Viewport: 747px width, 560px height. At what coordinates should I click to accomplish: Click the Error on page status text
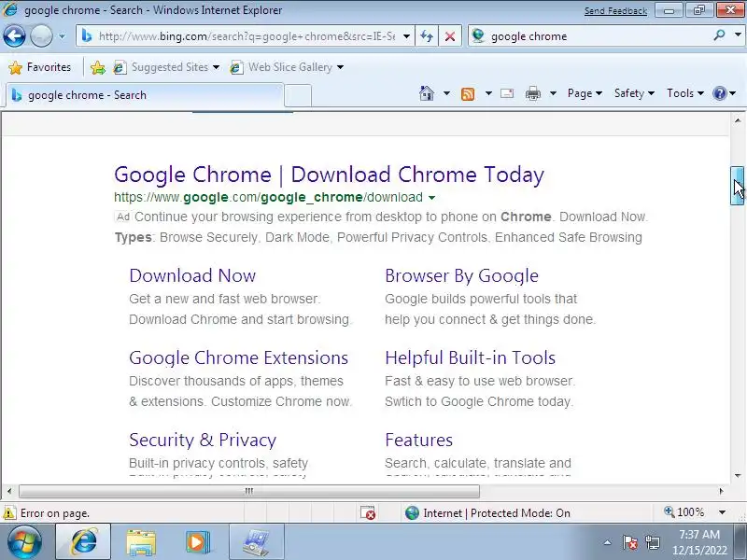(x=55, y=513)
